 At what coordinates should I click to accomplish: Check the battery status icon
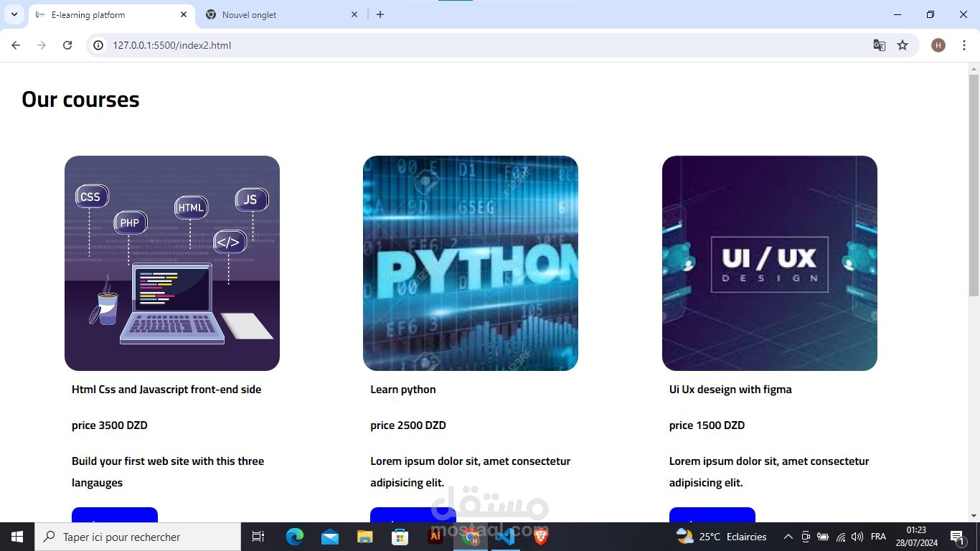(x=823, y=537)
